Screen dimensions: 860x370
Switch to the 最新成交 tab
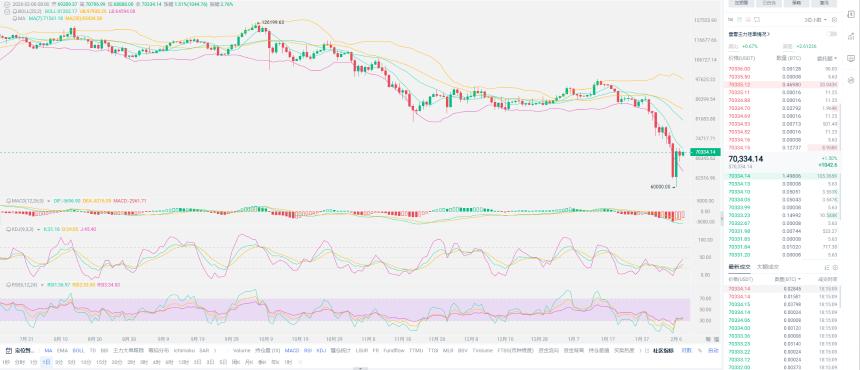[x=738, y=267]
